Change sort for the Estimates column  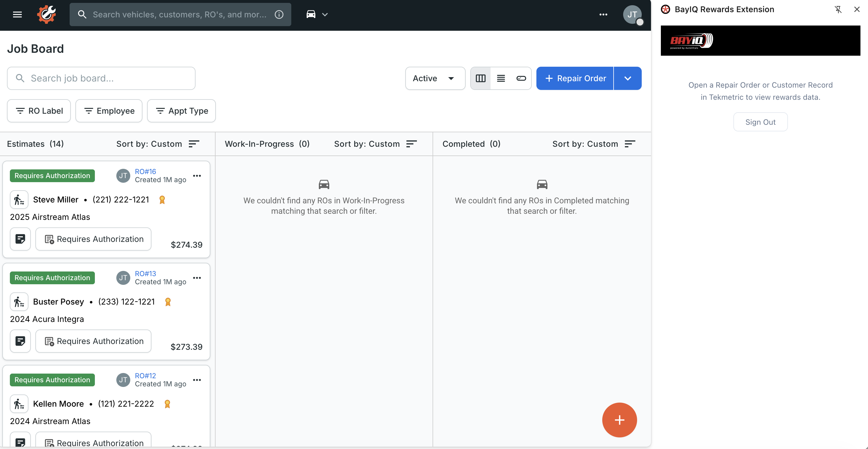tap(158, 144)
